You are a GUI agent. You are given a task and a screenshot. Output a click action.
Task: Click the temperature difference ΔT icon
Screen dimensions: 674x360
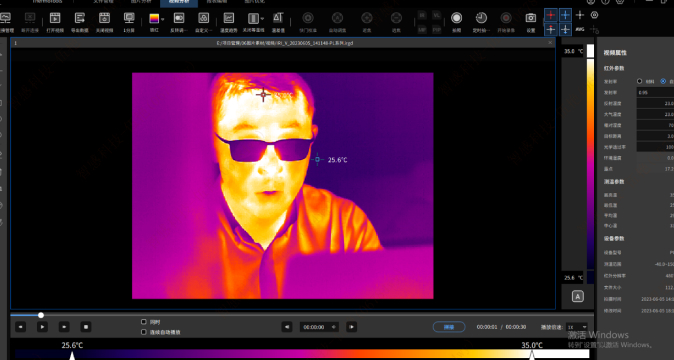point(278,18)
